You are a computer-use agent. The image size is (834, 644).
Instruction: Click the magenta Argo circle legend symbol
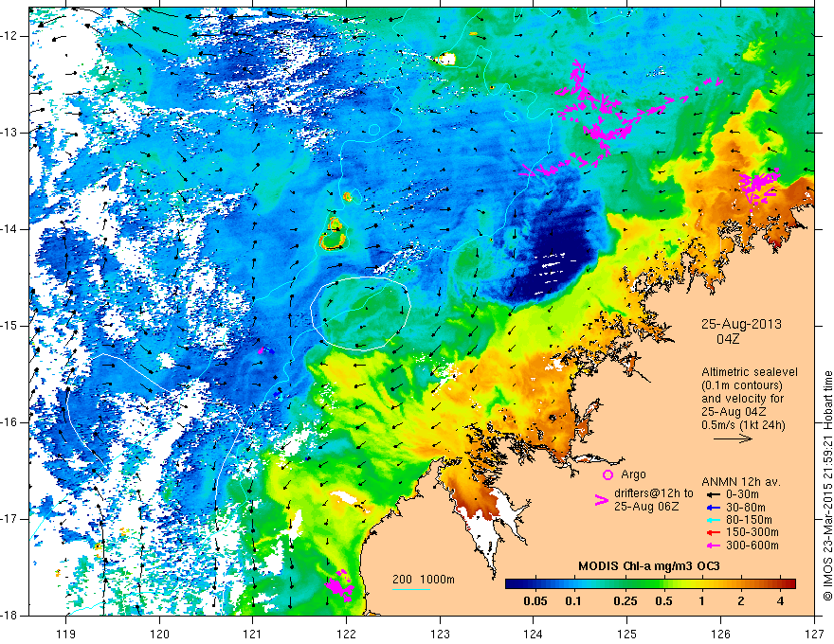tap(607, 474)
